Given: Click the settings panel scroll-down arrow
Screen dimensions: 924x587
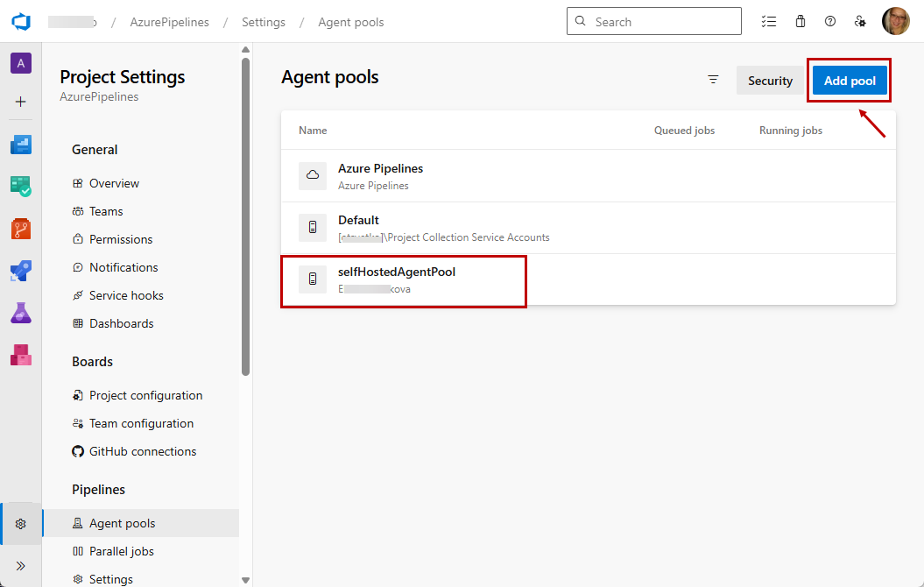Looking at the screenshot, I should tap(246, 581).
